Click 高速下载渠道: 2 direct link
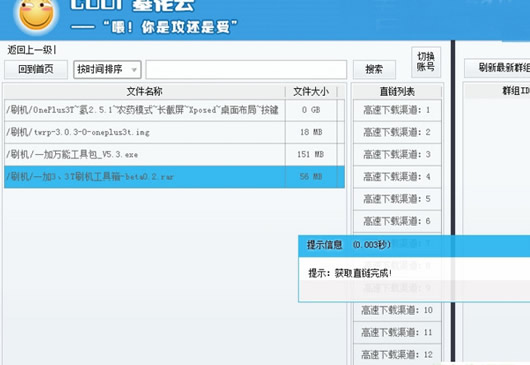The image size is (530, 365). (397, 132)
